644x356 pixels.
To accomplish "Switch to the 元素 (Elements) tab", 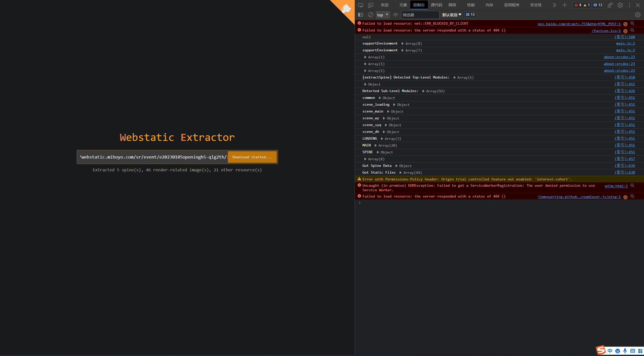I will click(x=403, y=5).
